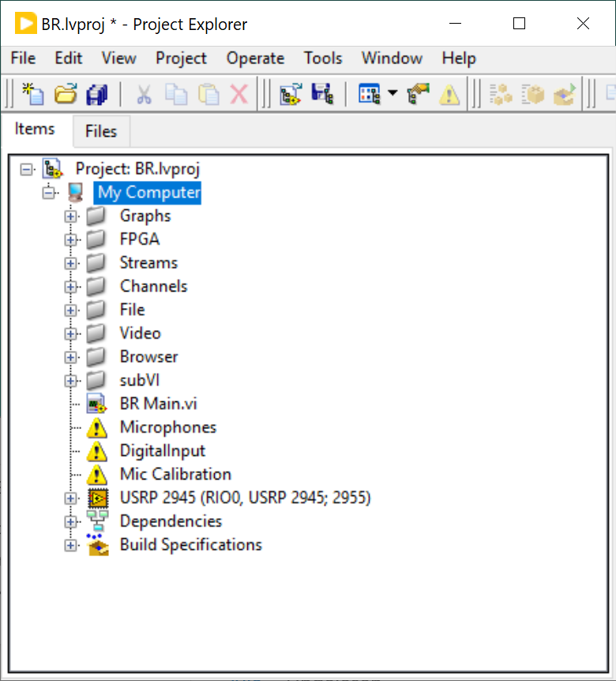Screen dimensions: 616x681
Task: Click the Open Project folder icon
Action: click(65, 95)
